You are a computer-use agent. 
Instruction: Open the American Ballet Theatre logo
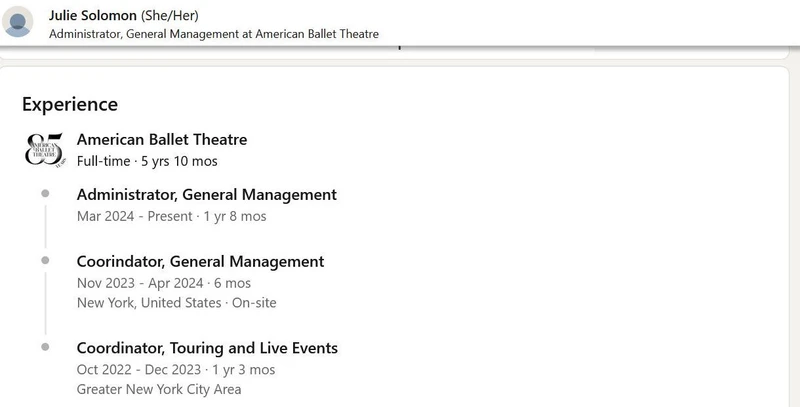pos(45,149)
